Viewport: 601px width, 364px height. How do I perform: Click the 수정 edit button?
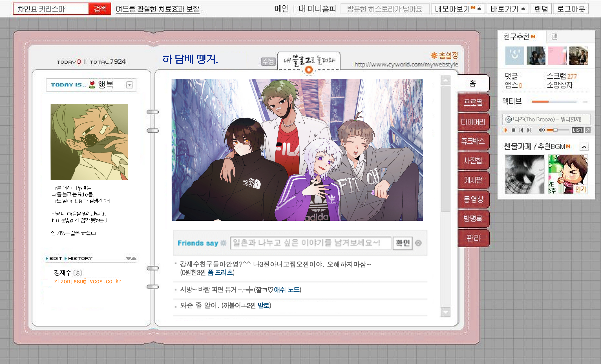click(268, 61)
